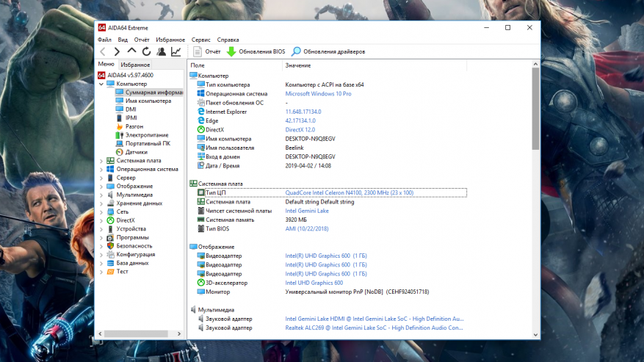Select the Электропитание tree item
Screen dimensions: 644x362
tap(147, 135)
